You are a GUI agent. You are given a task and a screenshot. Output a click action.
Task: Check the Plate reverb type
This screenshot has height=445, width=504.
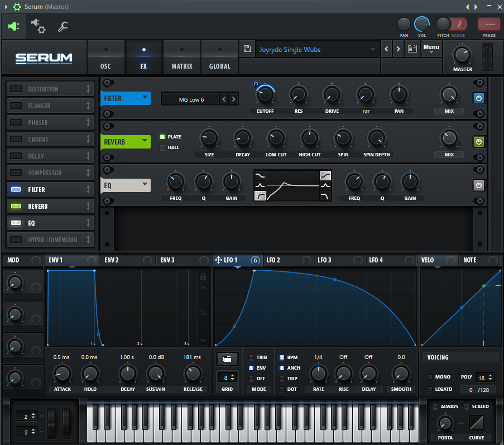(162, 137)
